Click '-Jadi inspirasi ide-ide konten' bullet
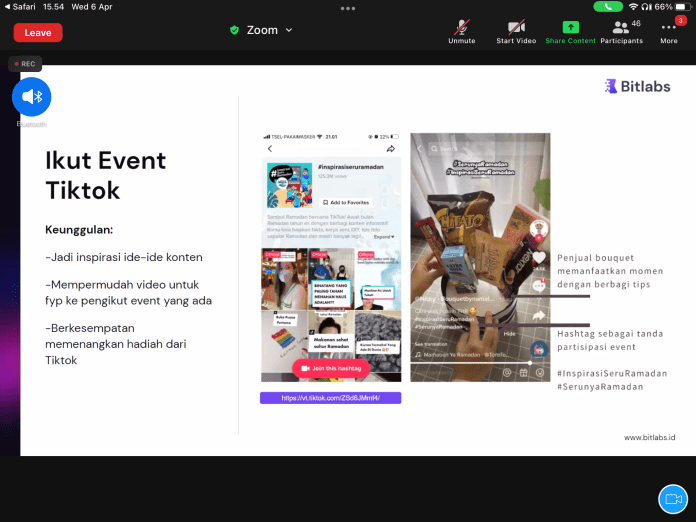 [x=124, y=257]
